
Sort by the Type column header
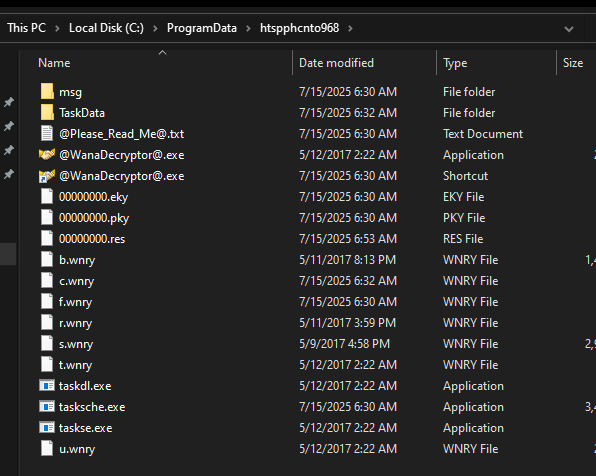455,63
